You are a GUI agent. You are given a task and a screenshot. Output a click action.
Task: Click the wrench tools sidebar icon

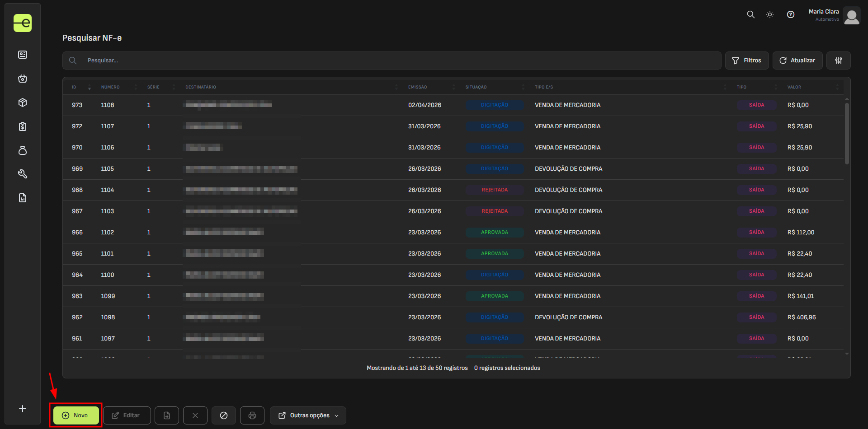point(23,174)
